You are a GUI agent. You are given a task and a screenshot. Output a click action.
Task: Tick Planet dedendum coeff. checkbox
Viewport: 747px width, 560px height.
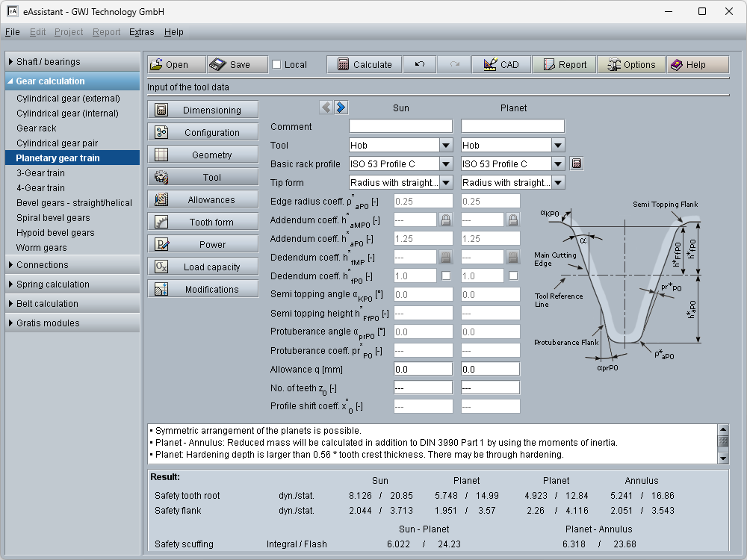[513, 276]
